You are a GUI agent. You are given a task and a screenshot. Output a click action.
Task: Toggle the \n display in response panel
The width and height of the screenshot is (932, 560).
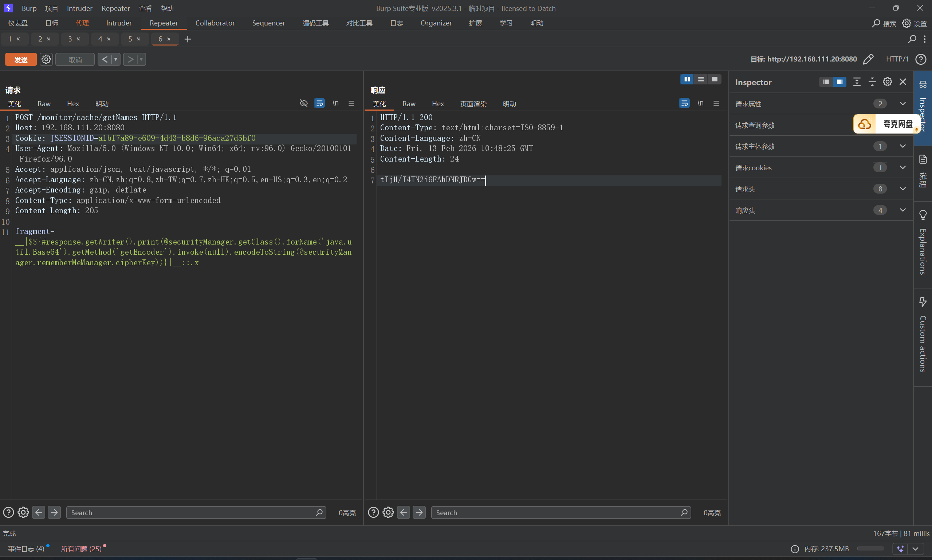700,103
